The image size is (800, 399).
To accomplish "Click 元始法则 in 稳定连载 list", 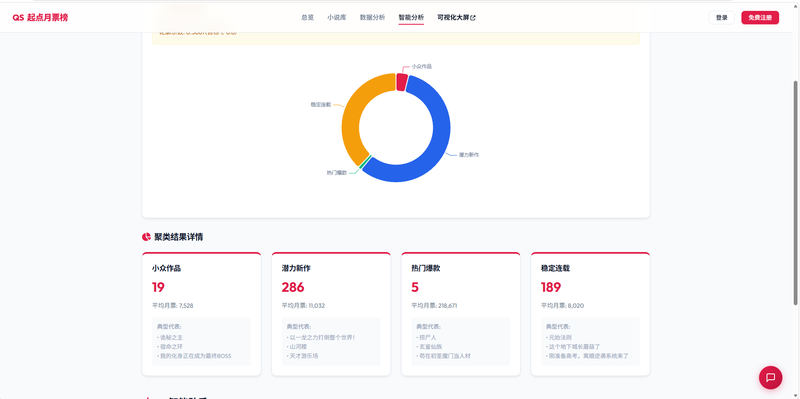I will [559, 337].
